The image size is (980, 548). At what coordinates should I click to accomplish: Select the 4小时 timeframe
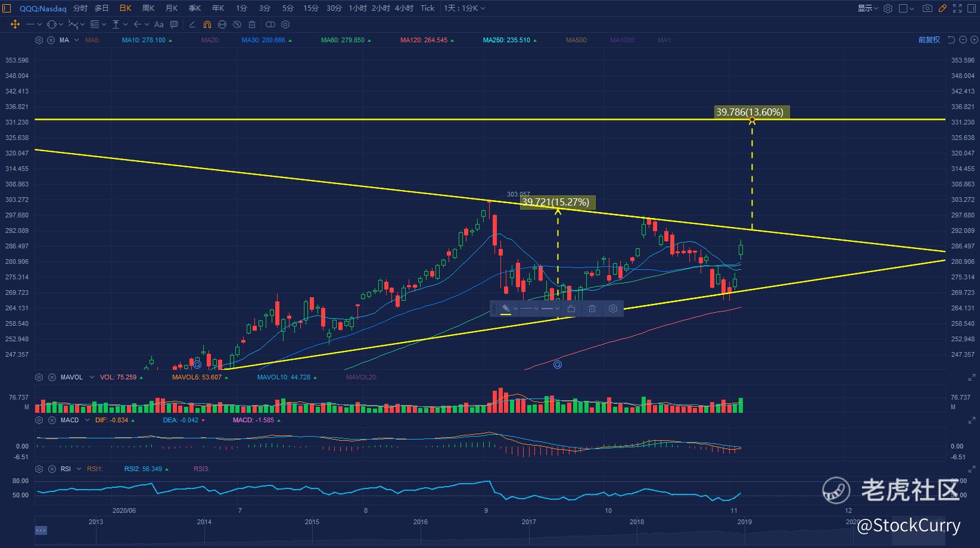(404, 8)
